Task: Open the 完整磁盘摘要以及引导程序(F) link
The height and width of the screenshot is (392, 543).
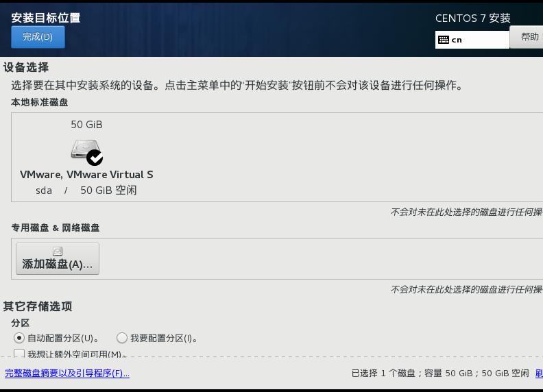Action: (x=67, y=373)
